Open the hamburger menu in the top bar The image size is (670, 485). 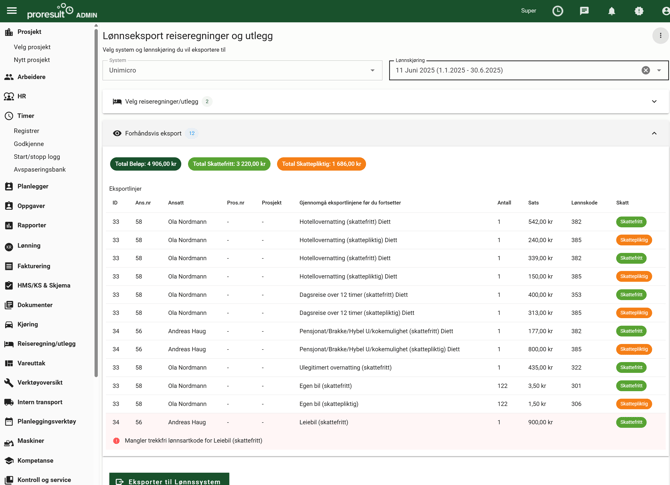(12, 11)
